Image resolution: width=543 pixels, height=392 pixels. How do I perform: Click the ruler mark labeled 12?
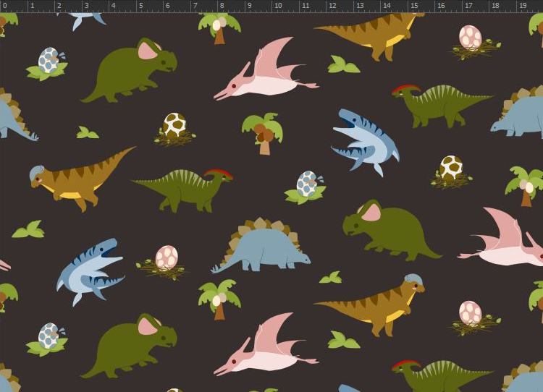(333, 6)
